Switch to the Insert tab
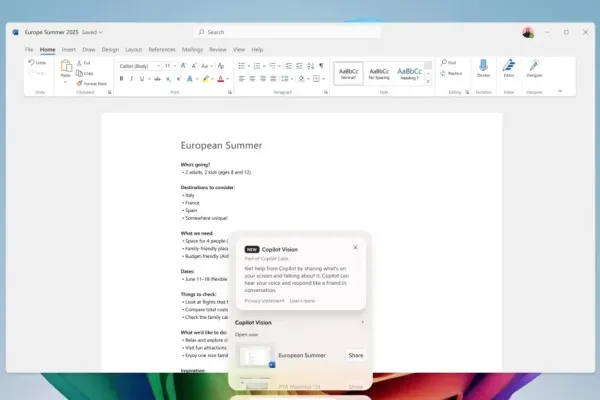The height and width of the screenshot is (400, 600). click(x=68, y=49)
